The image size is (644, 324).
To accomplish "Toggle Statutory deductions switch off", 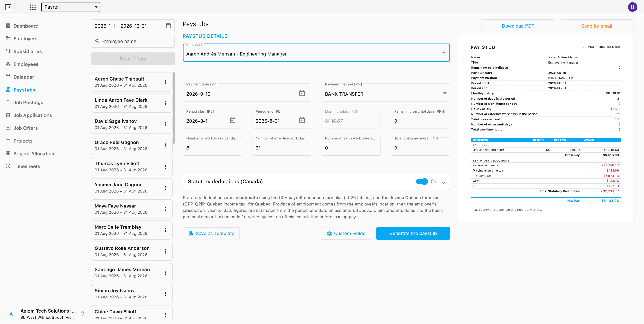I will (422, 182).
